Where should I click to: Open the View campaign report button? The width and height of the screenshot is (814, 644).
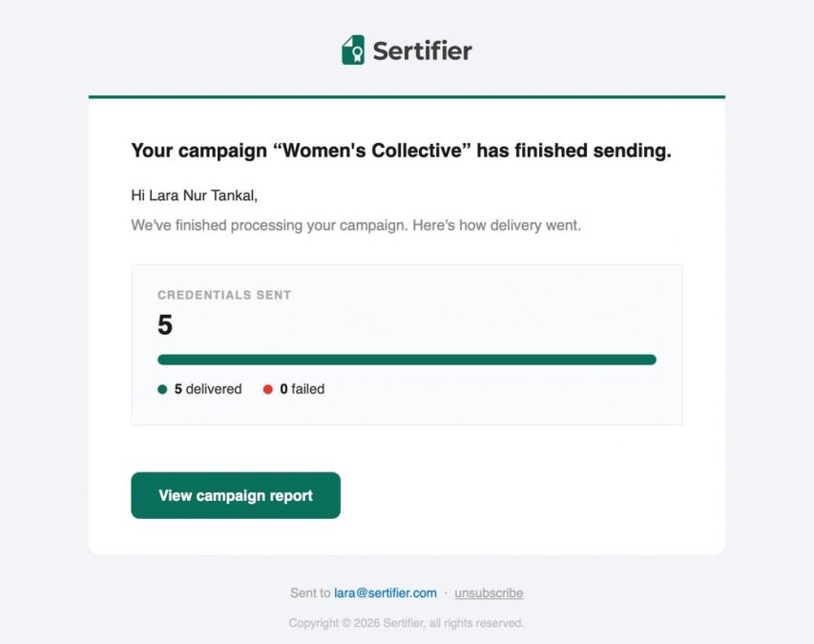click(x=236, y=495)
